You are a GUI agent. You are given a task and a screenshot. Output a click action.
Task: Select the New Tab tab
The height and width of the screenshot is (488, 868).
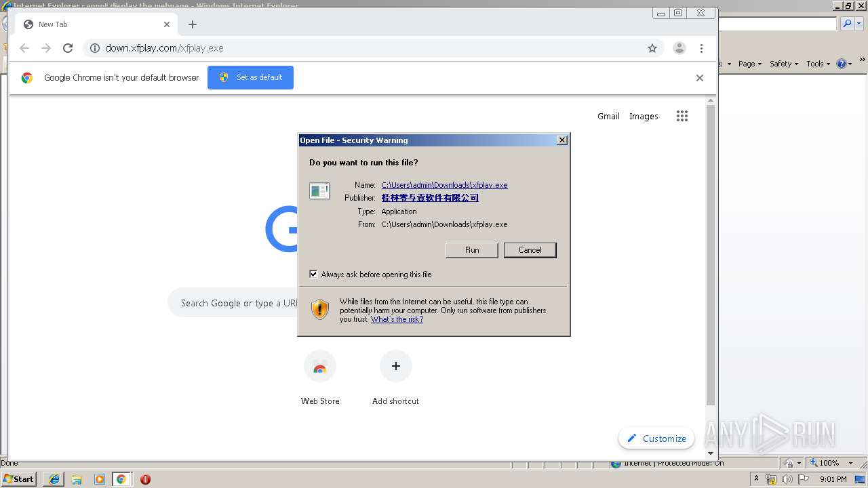coord(95,24)
